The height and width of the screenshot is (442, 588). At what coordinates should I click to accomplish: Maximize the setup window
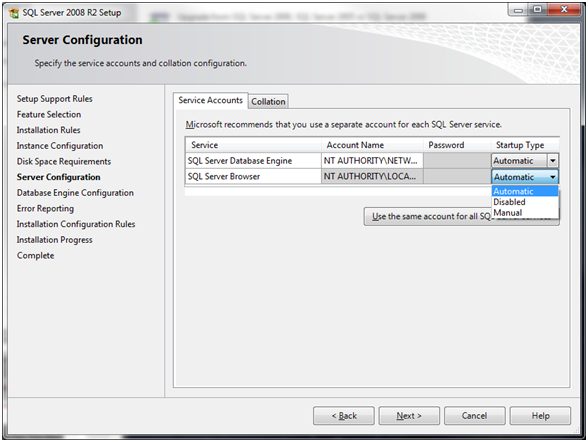(538, 9)
